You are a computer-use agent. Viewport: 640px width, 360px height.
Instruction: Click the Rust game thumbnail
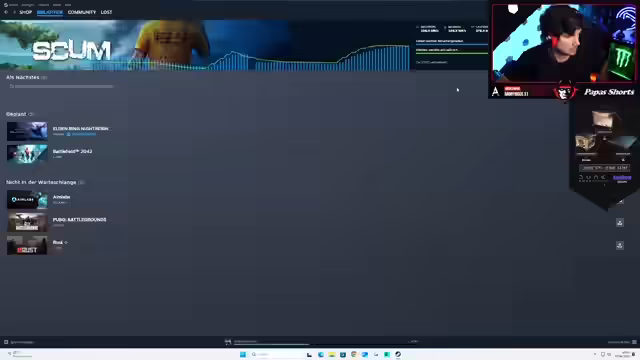tap(27, 245)
